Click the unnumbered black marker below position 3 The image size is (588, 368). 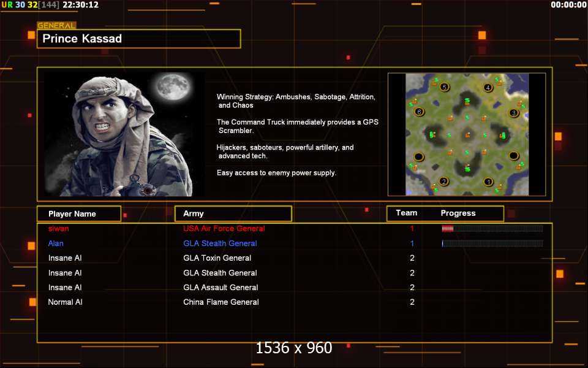point(514,155)
